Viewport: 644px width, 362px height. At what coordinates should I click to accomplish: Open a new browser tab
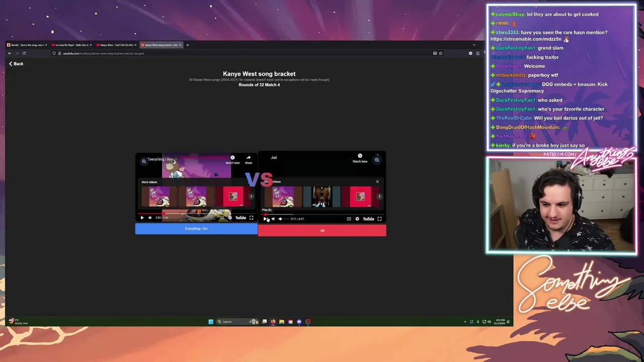tap(188, 45)
